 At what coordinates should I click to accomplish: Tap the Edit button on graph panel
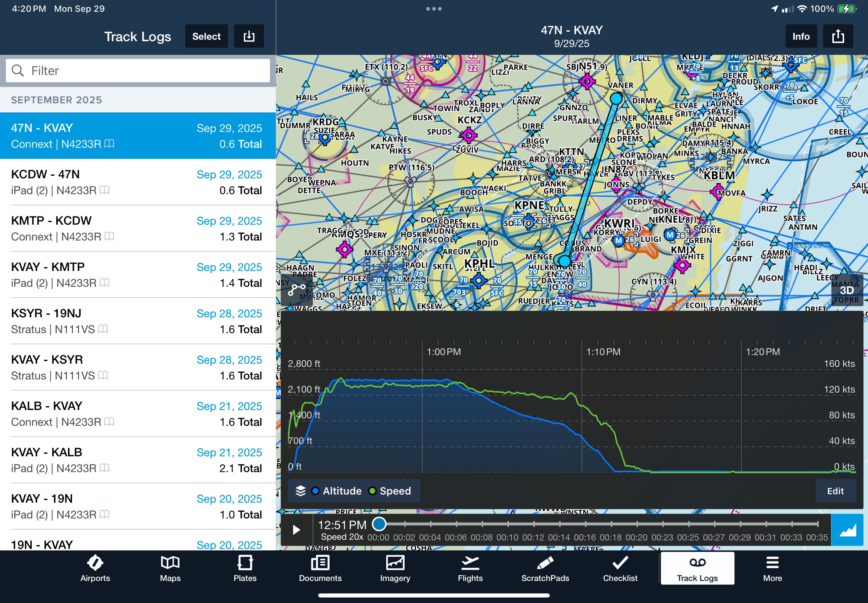pos(835,491)
